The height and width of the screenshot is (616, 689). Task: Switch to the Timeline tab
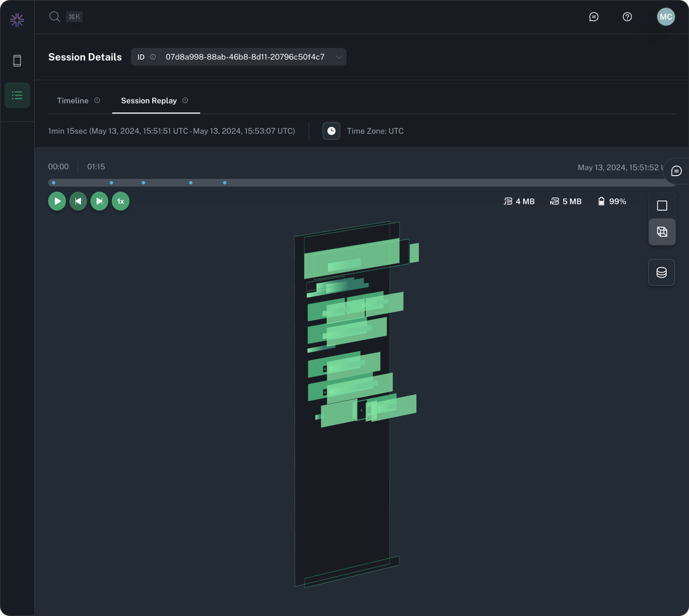tap(72, 101)
